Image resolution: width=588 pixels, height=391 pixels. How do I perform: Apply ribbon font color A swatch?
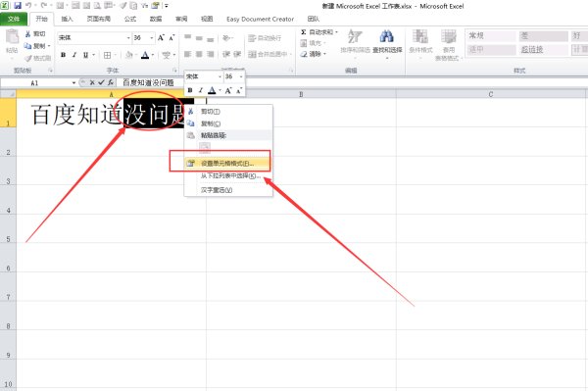tap(145, 55)
